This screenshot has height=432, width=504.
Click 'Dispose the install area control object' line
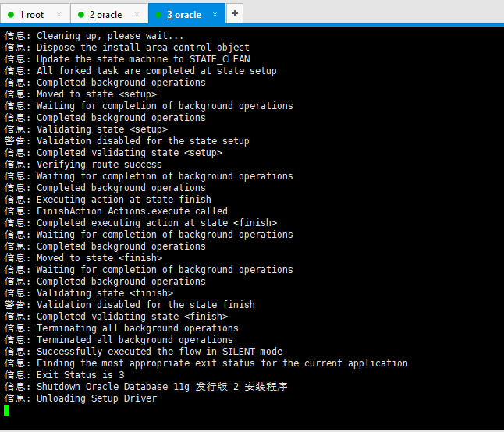coord(126,48)
